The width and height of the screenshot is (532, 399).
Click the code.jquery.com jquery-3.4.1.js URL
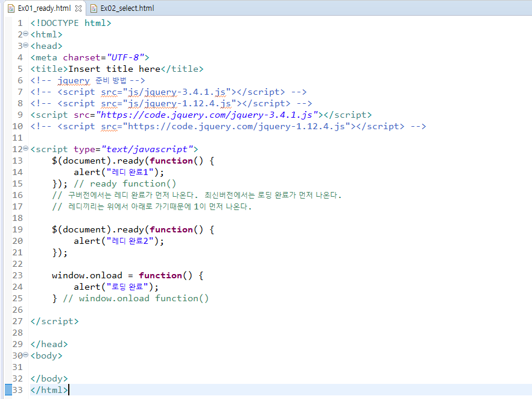point(207,115)
